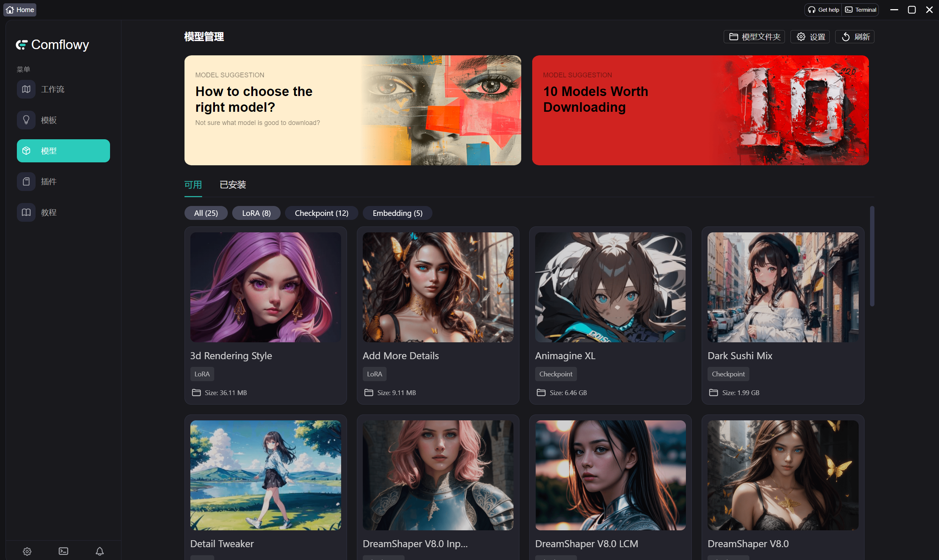Image resolution: width=939 pixels, height=560 pixels.
Task: Select the DreamShaper V8.0 butterfly thumbnail
Action: tap(783, 475)
